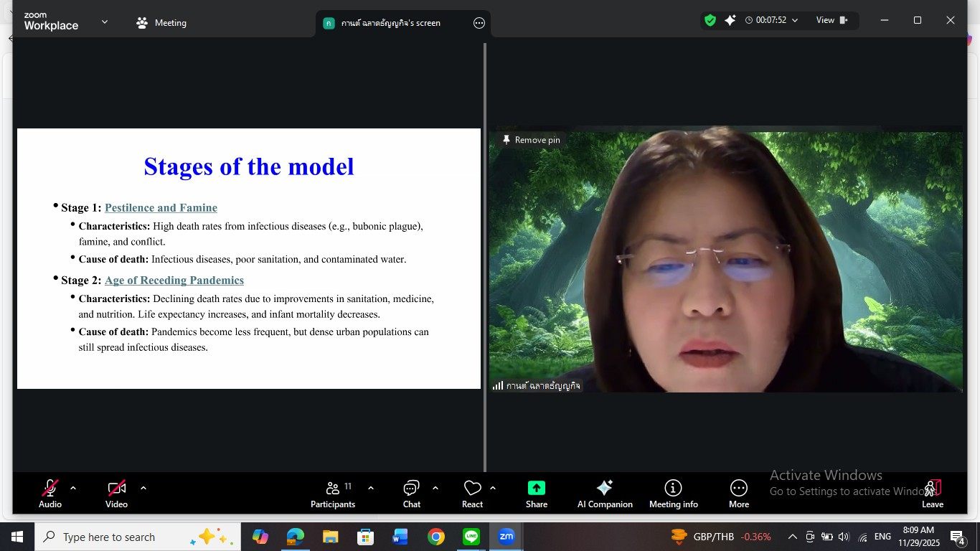
Task: Expand audio settings arrow next to Audio
Action: point(73,488)
